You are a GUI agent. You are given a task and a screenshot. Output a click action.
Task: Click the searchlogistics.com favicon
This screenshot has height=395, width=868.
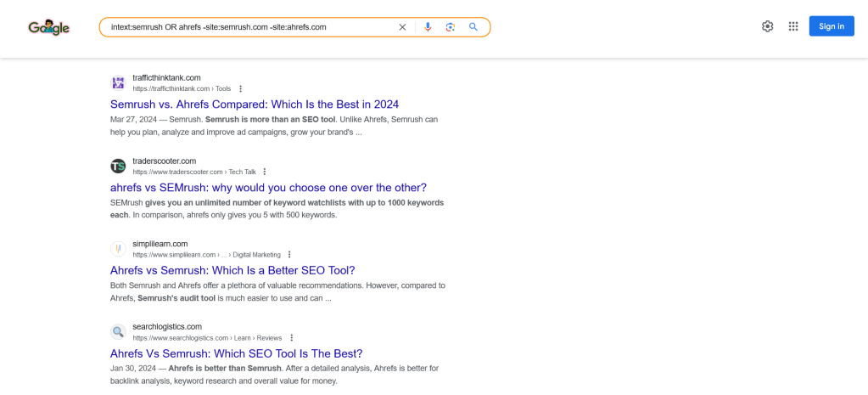point(118,332)
